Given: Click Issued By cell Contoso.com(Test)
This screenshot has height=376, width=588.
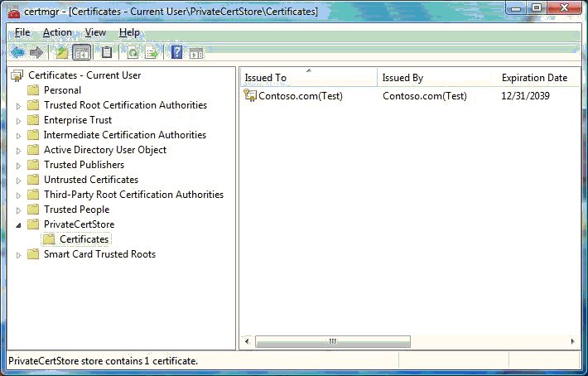Looking at the screenshot, I should click(x=425, y=96).
